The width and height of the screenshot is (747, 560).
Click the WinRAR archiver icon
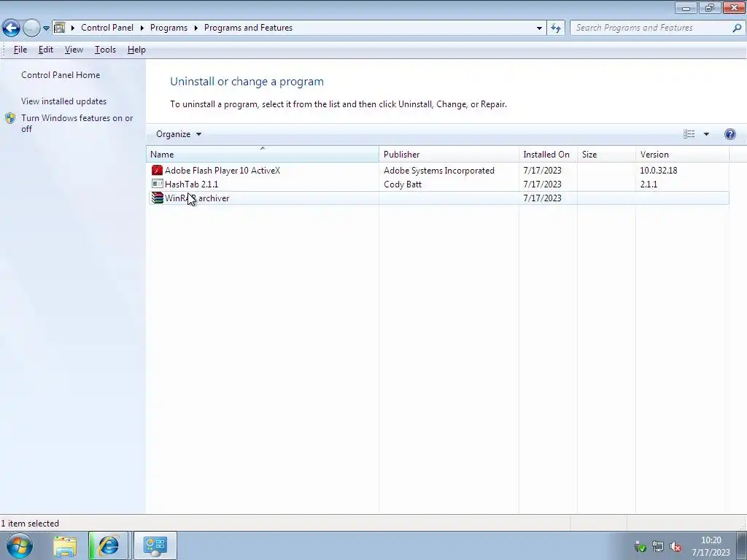pos(157,198)
